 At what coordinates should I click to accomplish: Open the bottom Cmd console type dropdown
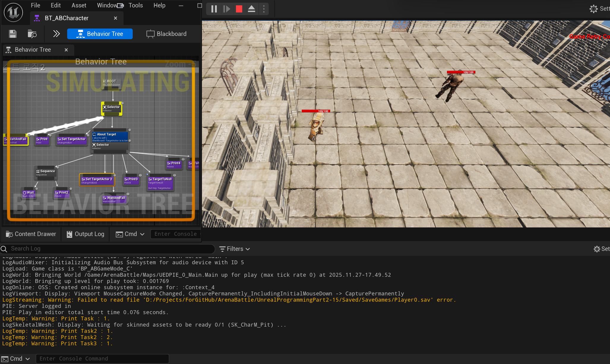16,359
